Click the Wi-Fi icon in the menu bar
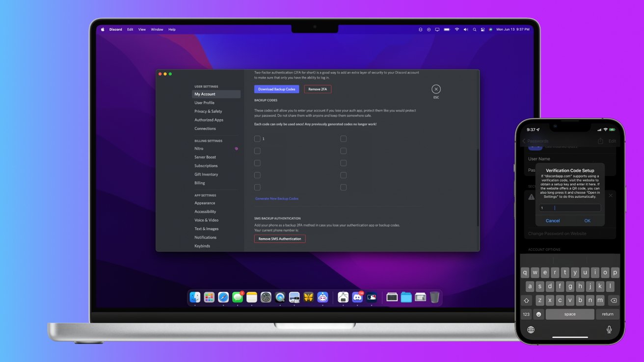 [456, 29]
